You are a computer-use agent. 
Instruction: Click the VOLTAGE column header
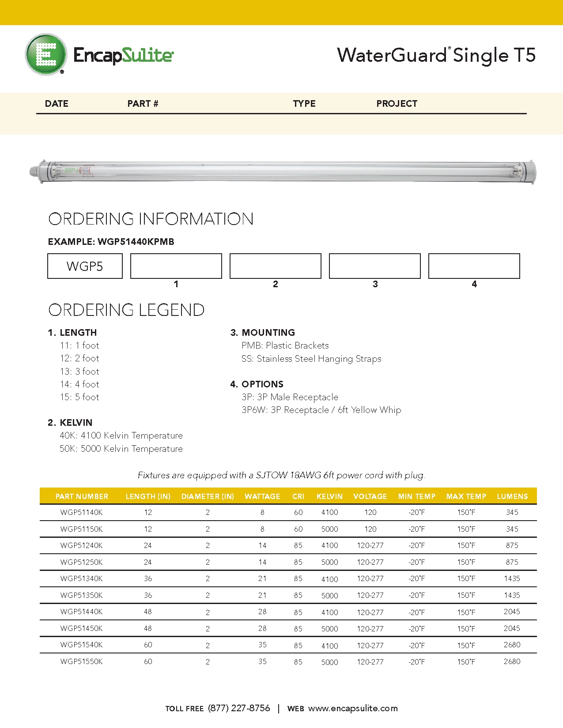point(370,496)
